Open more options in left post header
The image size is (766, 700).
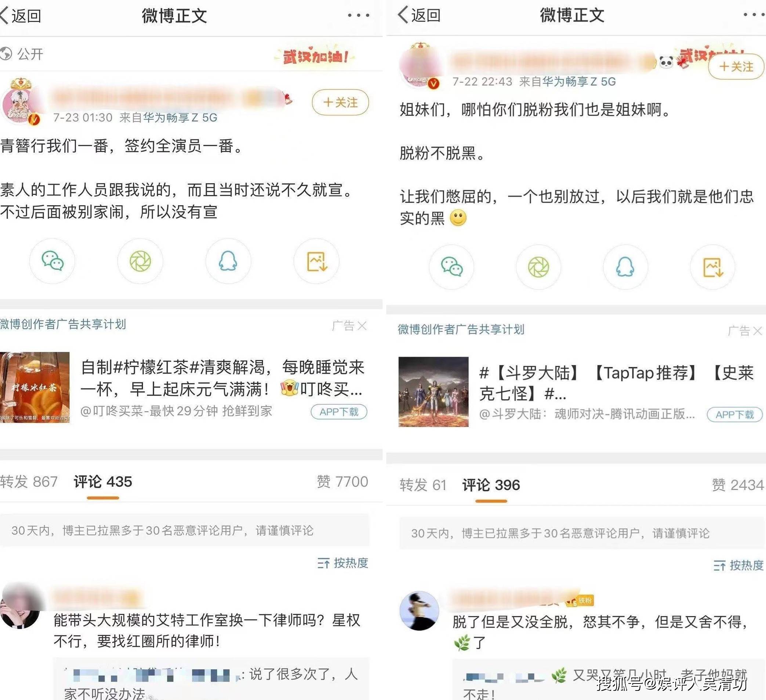pyautogui.click(x=358, y=15)
